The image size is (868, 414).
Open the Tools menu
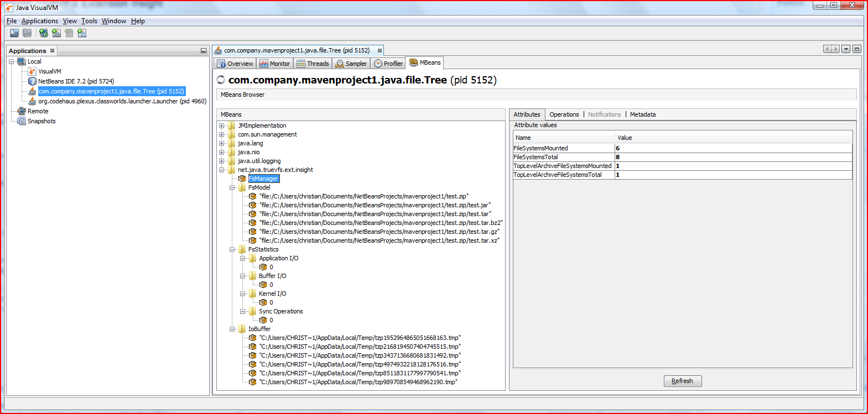(x=89, y=21)
